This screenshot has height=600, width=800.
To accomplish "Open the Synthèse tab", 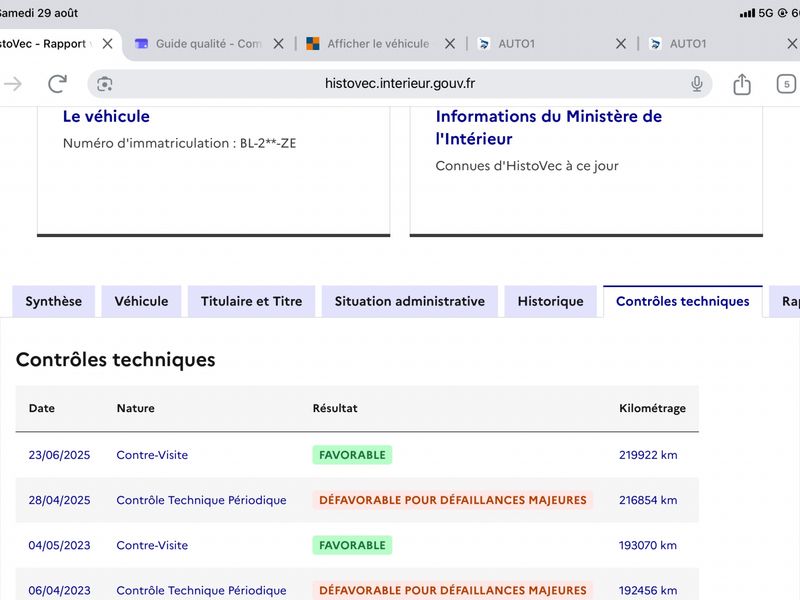I will coord(54,302).
